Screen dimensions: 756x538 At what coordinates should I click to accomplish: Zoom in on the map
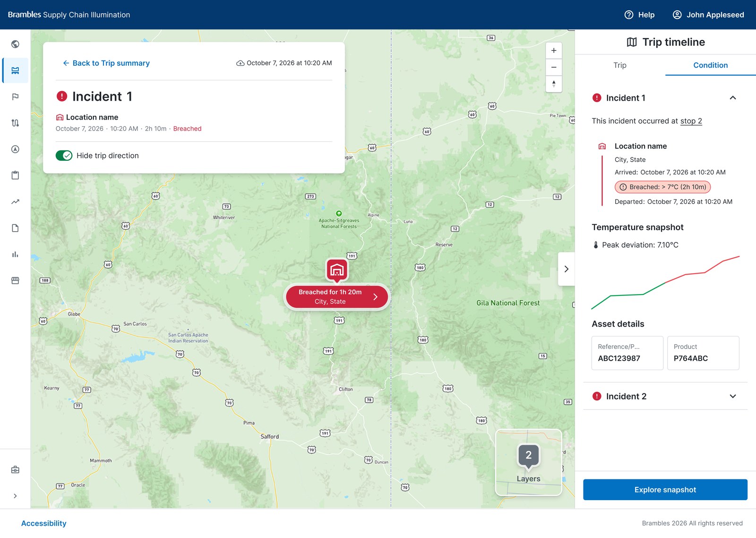(554, 51)
